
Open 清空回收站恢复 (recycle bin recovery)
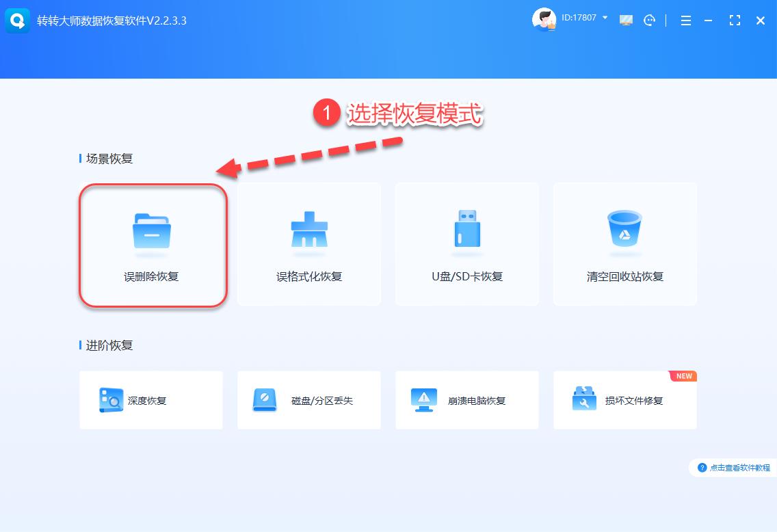coord(624,244)
